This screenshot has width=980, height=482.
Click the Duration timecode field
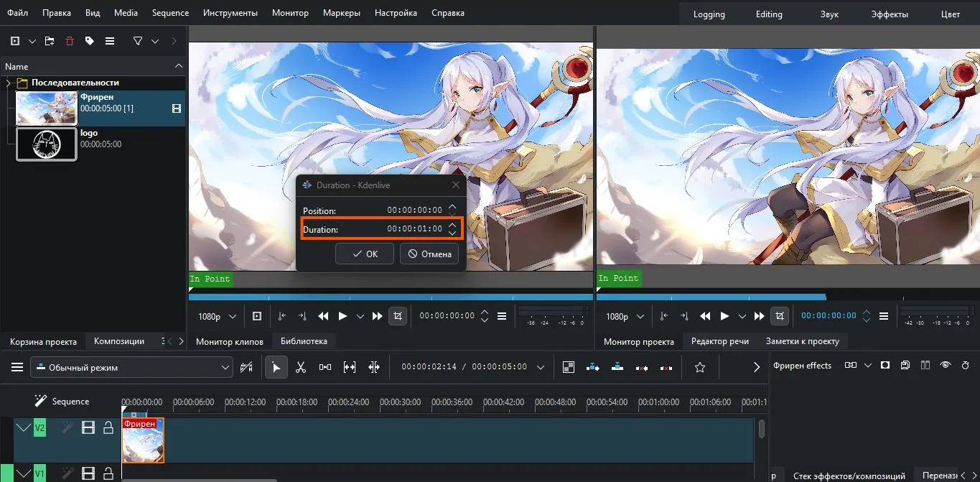coord(414,229)
